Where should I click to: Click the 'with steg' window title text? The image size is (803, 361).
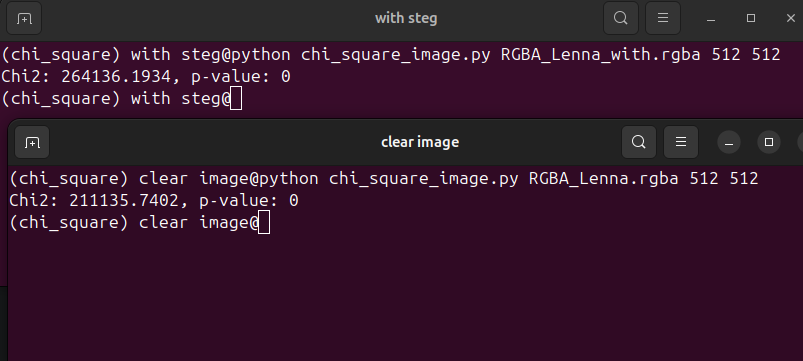tap(406, 18)
